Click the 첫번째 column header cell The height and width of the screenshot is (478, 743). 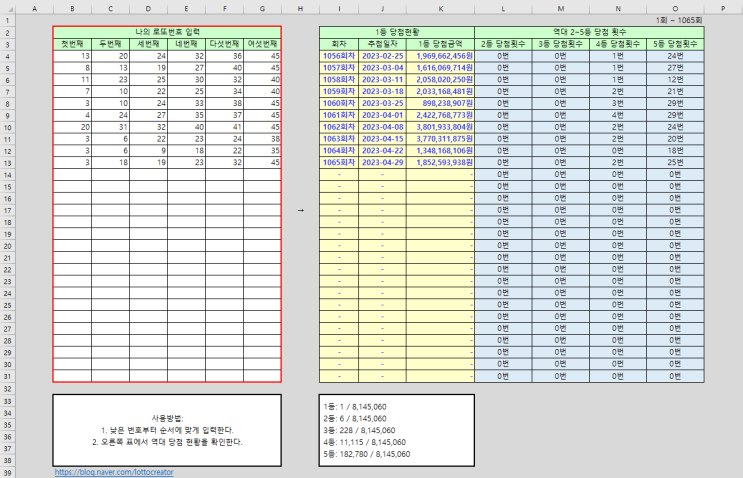[72, 44]
